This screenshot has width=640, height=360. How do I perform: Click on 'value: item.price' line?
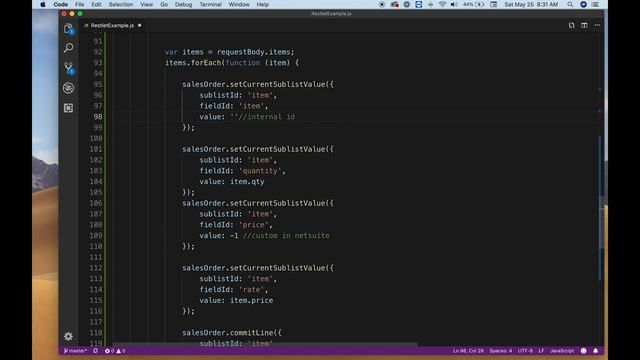pyautogui.click(x=236, y=300)
